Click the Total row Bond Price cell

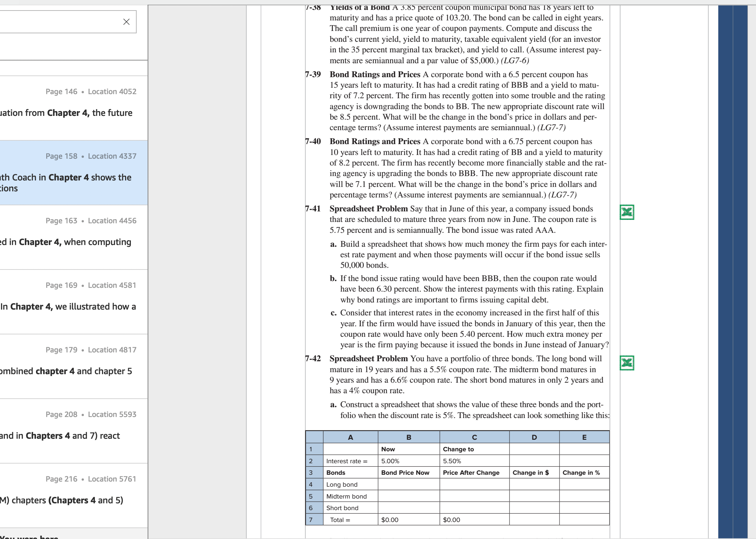point(409,520)
